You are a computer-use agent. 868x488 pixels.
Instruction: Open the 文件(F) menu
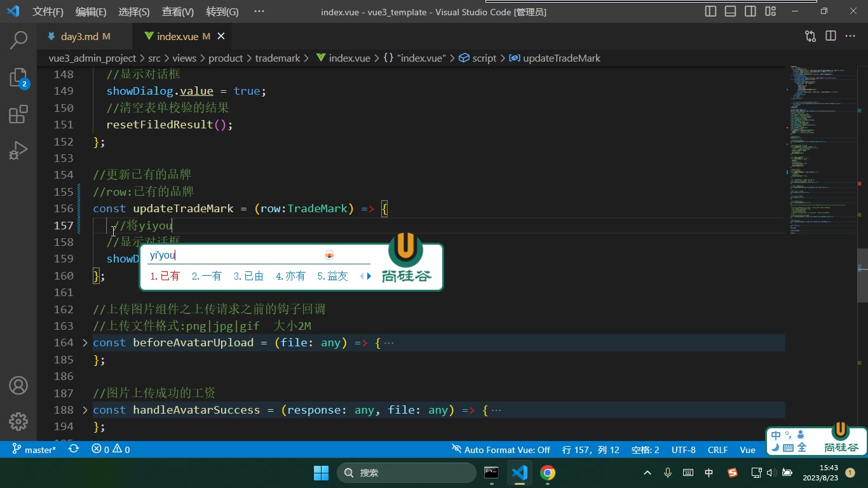coord(48,11)
